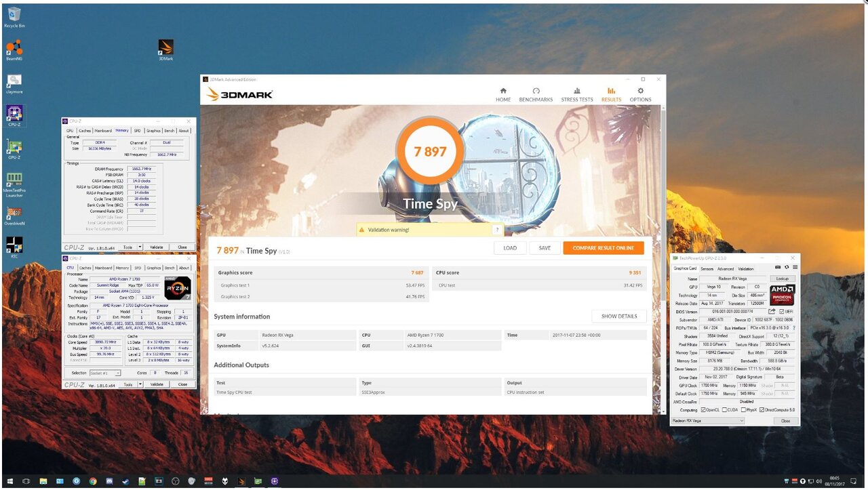Open the Socket #1 selection dropdown in CPU-Z
Viewport: 868px width, 490px height.
coord(105,373)
